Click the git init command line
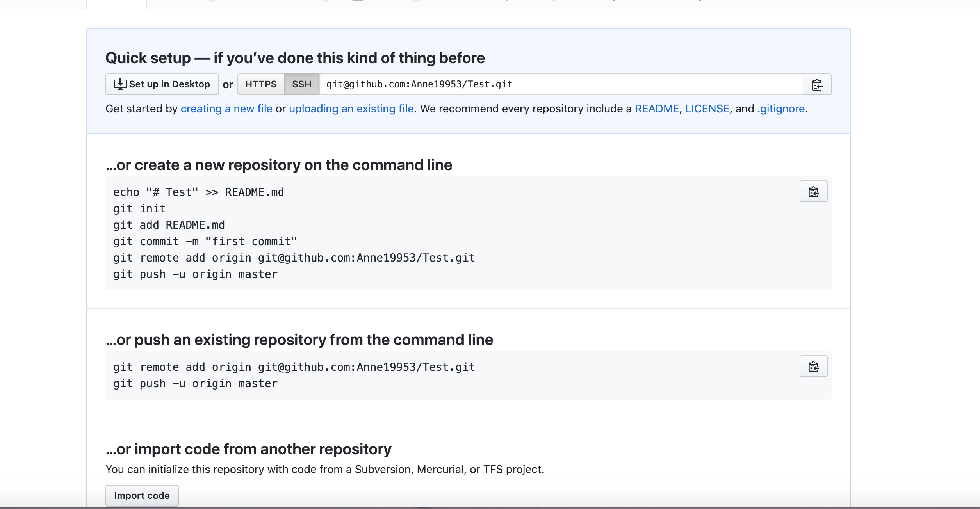The image size is (980, 509). [139, 208]
